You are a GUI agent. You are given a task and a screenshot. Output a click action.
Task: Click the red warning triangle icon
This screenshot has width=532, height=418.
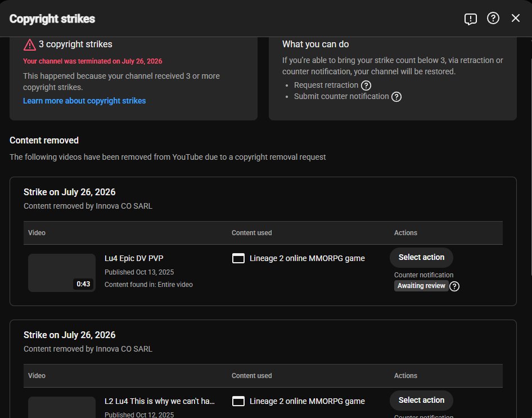point(29,45)
